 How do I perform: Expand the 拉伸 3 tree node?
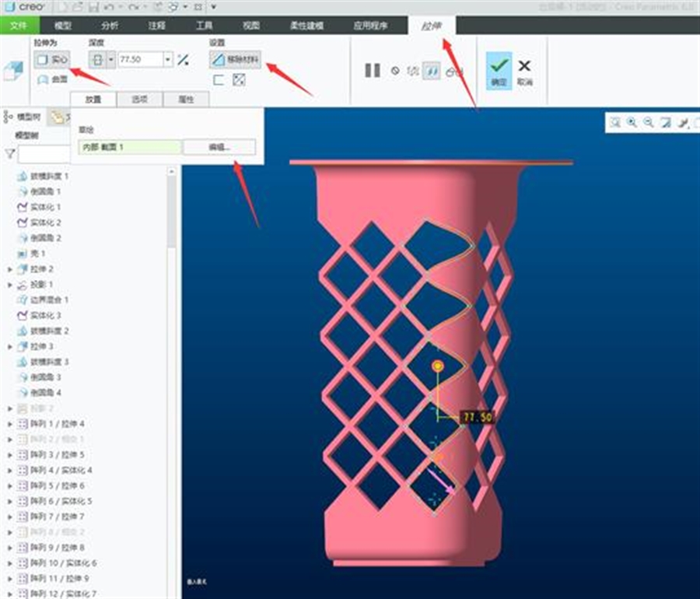(10, 346)
